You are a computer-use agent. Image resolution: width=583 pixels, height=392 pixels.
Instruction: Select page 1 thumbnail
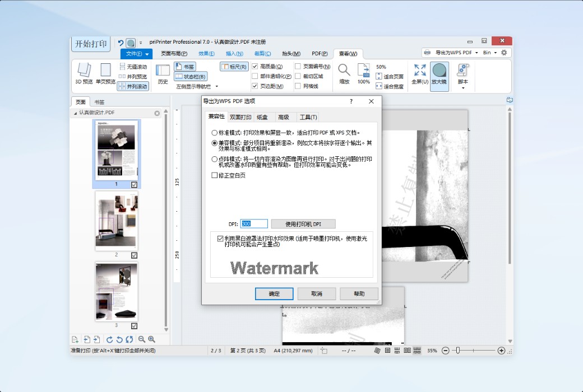point(117,150)
